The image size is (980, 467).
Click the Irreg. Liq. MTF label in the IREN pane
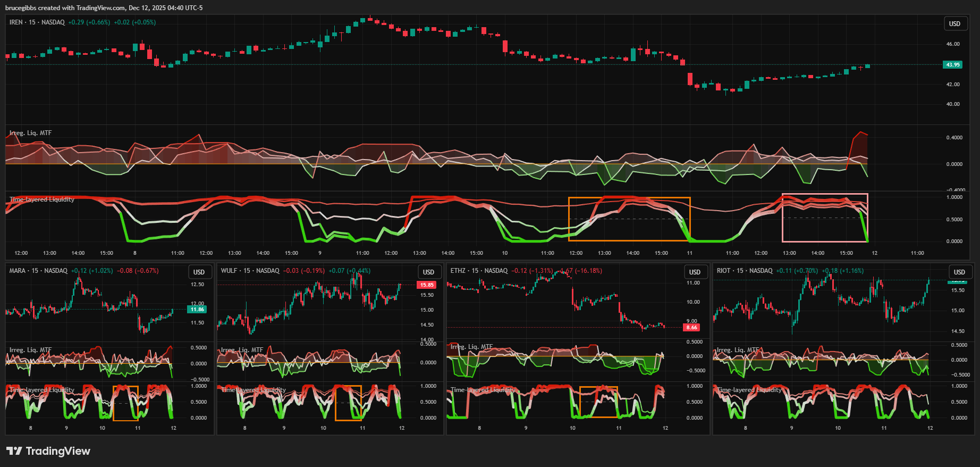[x=30, y=133]
